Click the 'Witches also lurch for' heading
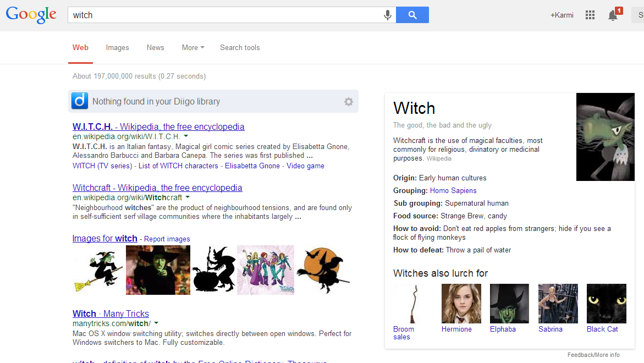Screen dimensions: 644x363 tap(441, 273)
